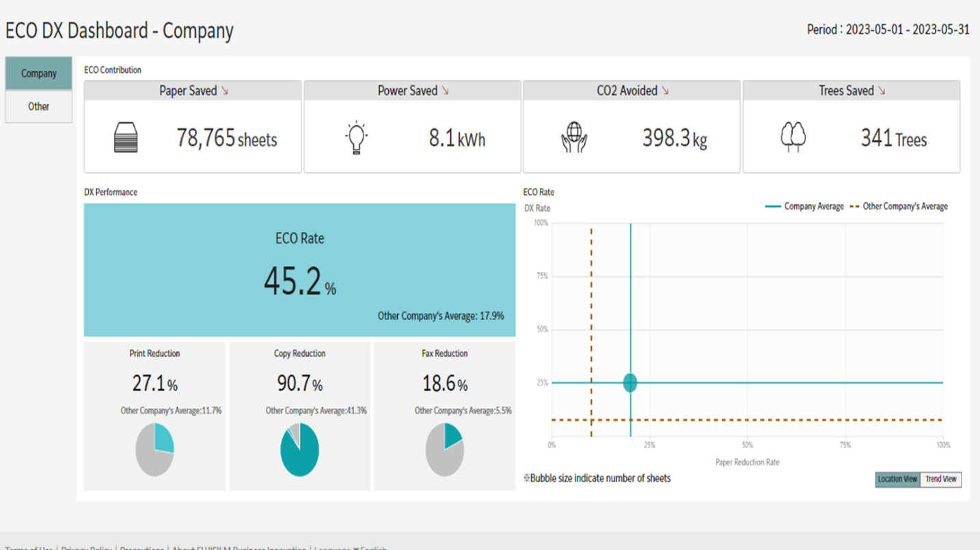
Task: Select the Location View toggle
Action: 898,480
